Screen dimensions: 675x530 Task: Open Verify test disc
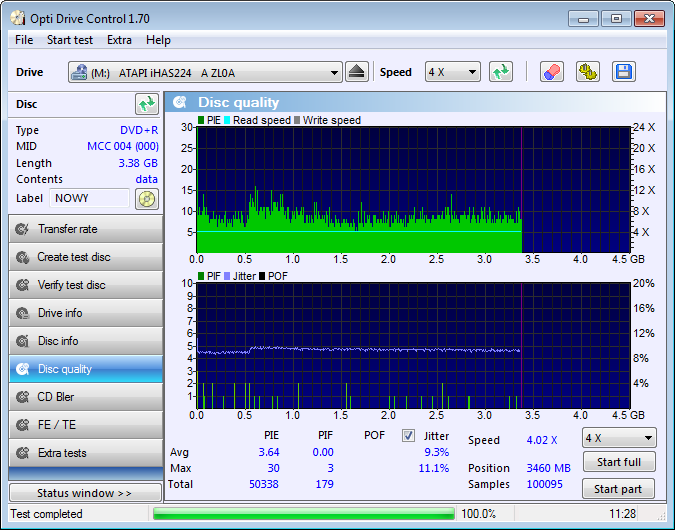tap(86, 285)
